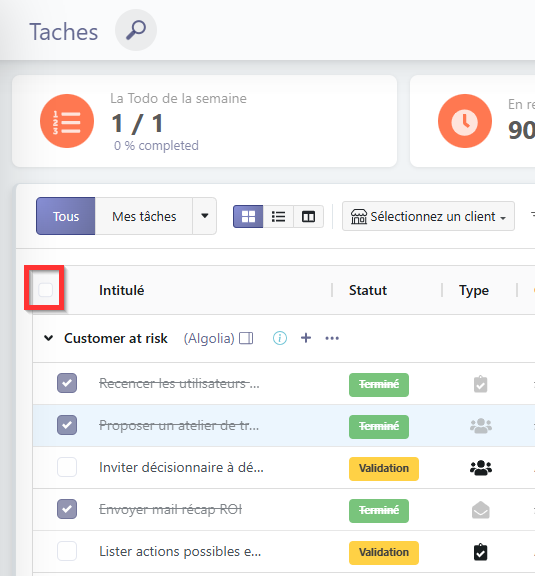This screenshot has height=576, width=535.
Task: Click the clipboard type icon on Recencer row
Action: click(481, 384)
